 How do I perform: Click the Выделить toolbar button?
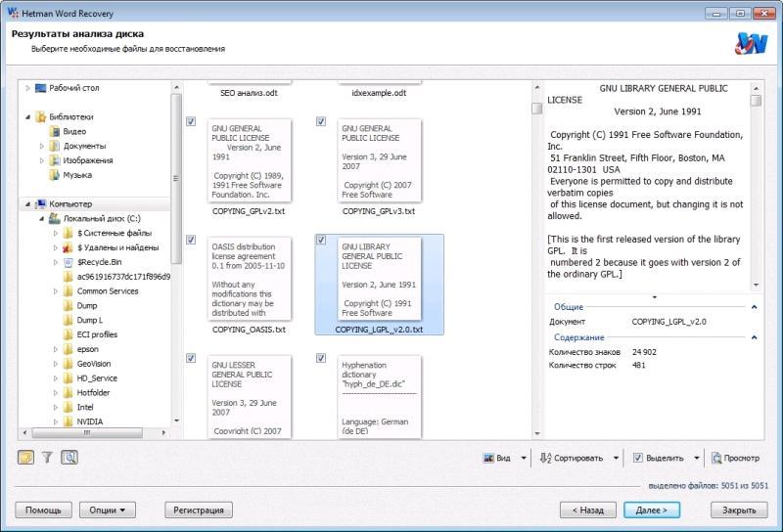(659, 458)
